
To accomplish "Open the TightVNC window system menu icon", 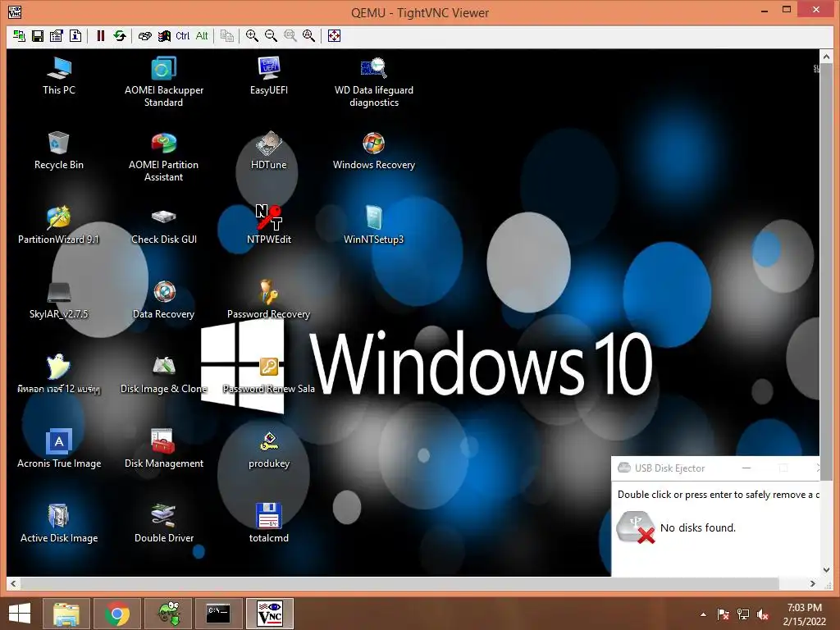I will (x=15, y=11).
